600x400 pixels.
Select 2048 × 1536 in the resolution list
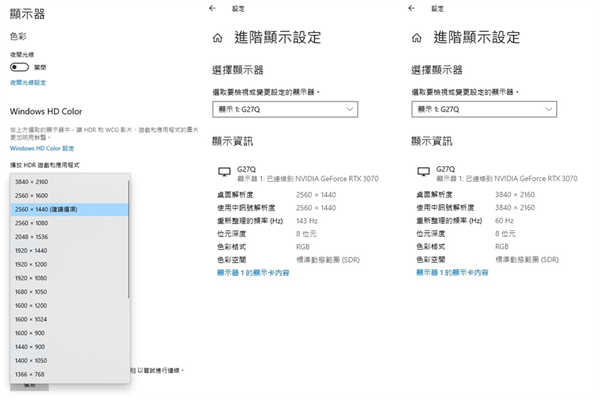[70, 237]
